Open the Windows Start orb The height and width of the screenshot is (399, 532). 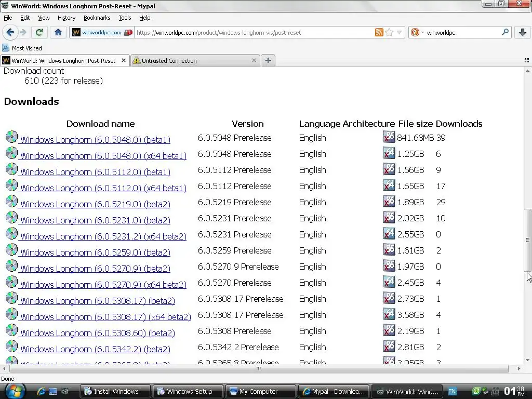coord(15,391)
